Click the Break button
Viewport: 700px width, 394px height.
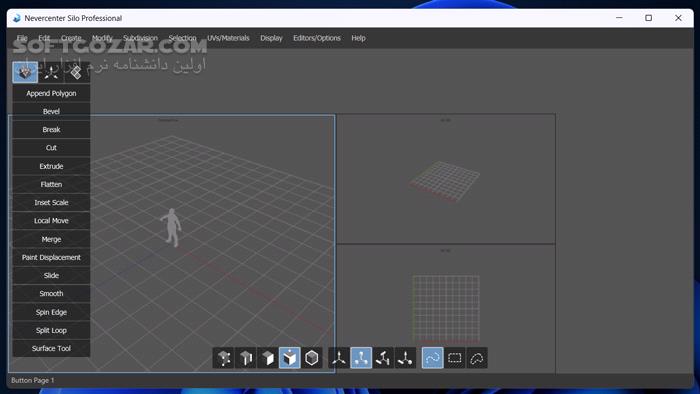click(x=51, y=129)
